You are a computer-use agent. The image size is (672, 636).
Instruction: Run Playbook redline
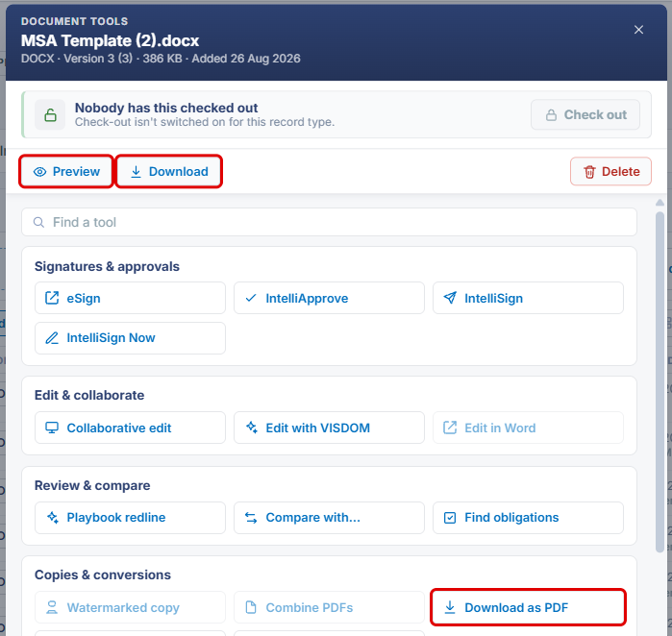click(x=131, y=518)
